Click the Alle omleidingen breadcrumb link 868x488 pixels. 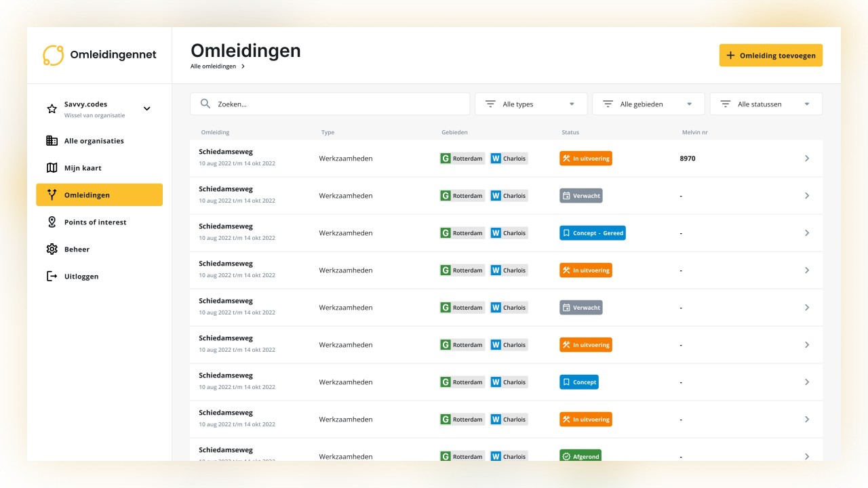point(213,66)
